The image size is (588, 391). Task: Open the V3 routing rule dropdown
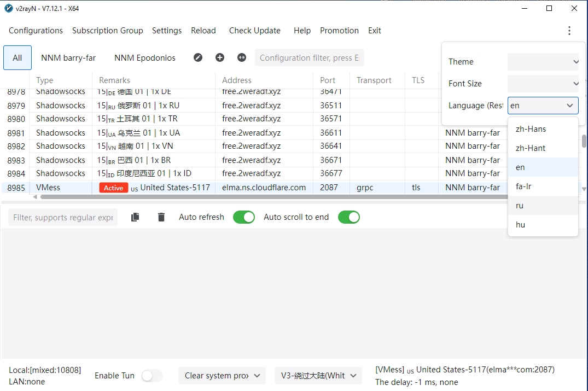[x=318, y=376]
